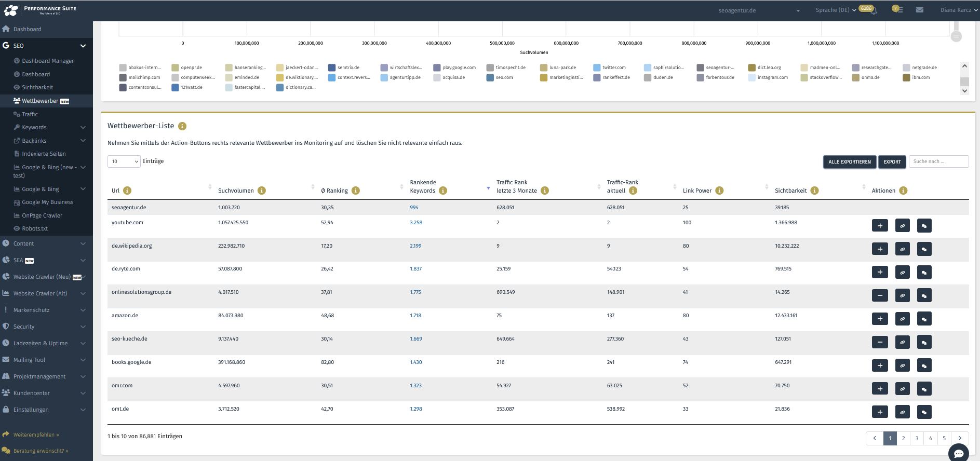
Task: Click the EXPORT button
Action: pyautogui.click(x=892, y=162)
